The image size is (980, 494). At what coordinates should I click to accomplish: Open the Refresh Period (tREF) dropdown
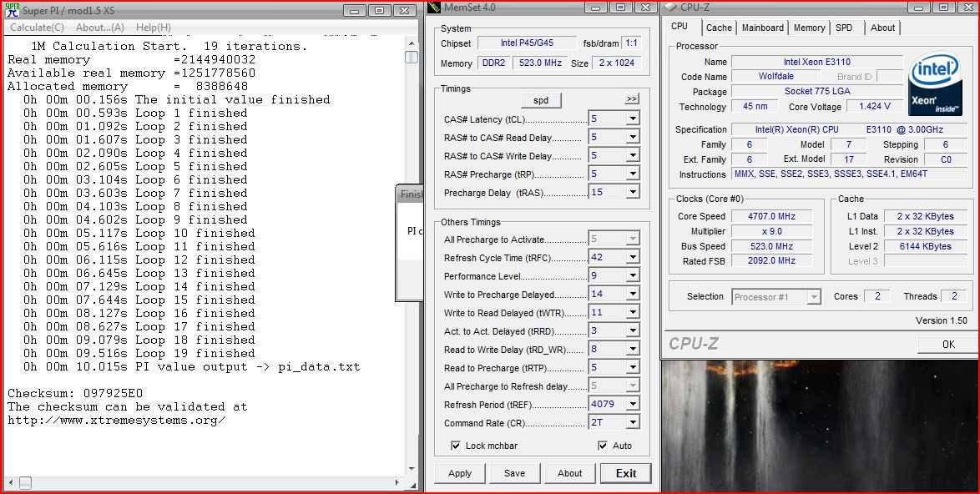click(x=633, y=404)
